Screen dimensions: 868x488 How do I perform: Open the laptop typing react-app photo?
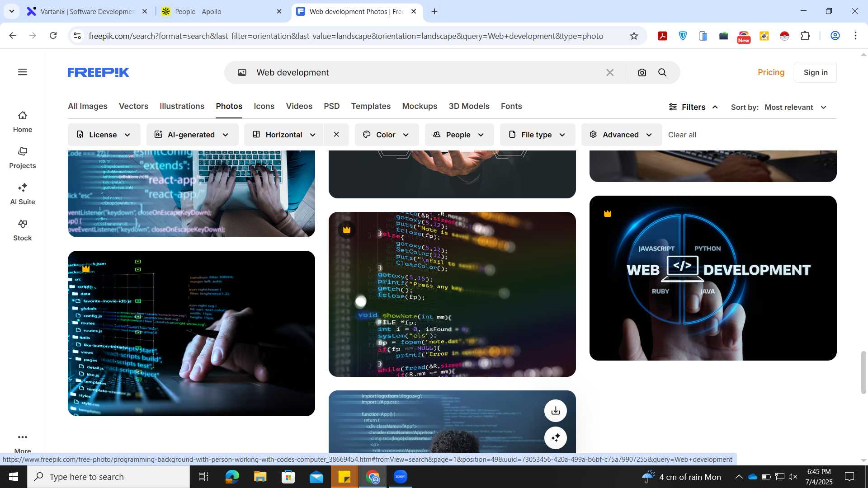[191, 193]
